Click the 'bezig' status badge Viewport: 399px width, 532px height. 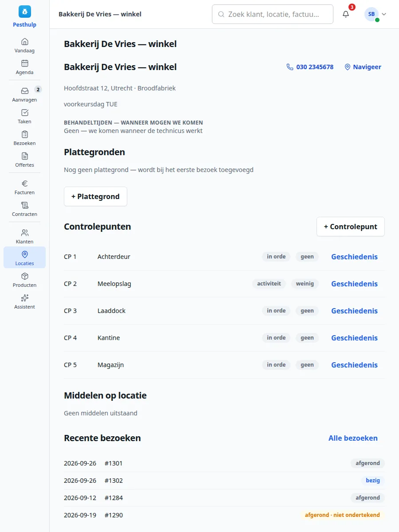pos(372,481)
